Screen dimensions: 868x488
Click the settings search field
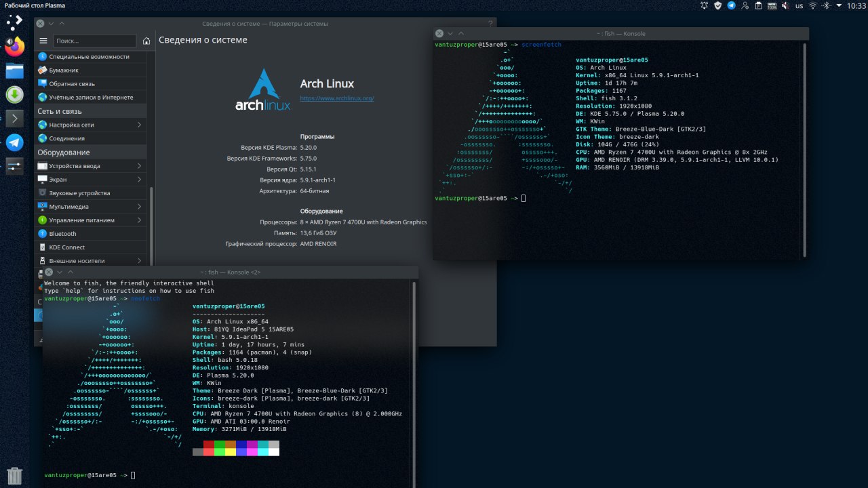point(95,41)
